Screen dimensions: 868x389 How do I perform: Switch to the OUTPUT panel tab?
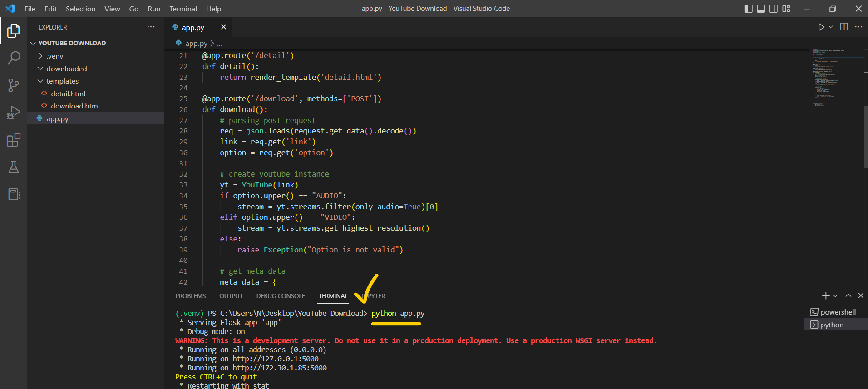point(231,296)
